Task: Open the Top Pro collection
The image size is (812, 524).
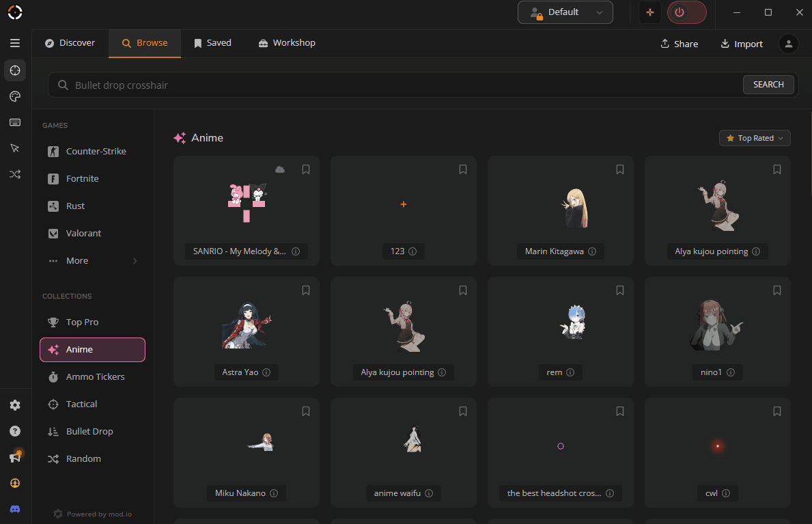Action: pyautogui.click(x=92, y=322)
